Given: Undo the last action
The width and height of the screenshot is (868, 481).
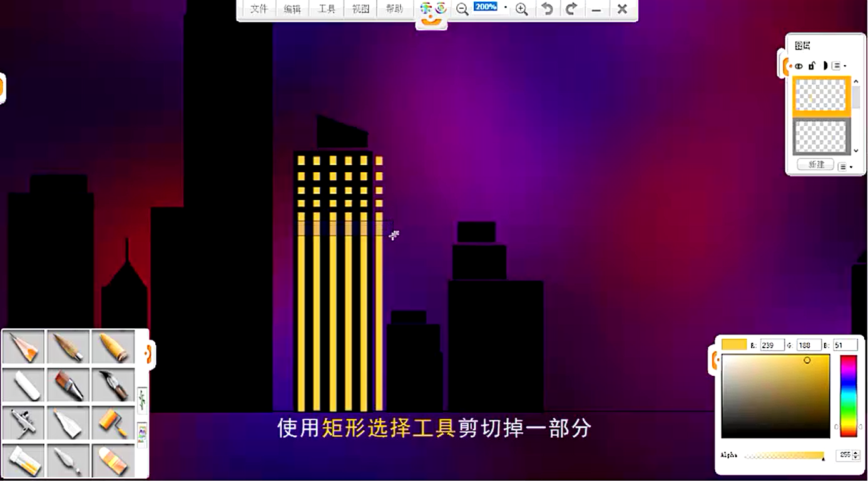Looking at the screenshot, I should click(x=547, y=9).
